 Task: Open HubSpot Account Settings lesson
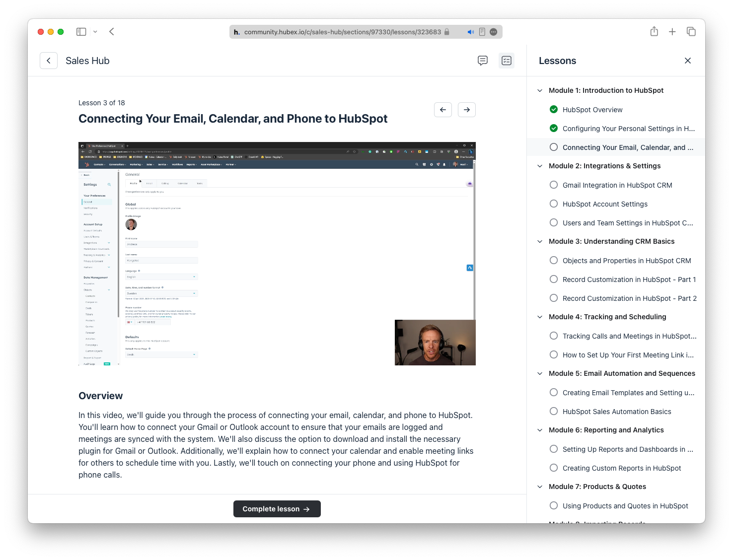[x=605, y=204]
